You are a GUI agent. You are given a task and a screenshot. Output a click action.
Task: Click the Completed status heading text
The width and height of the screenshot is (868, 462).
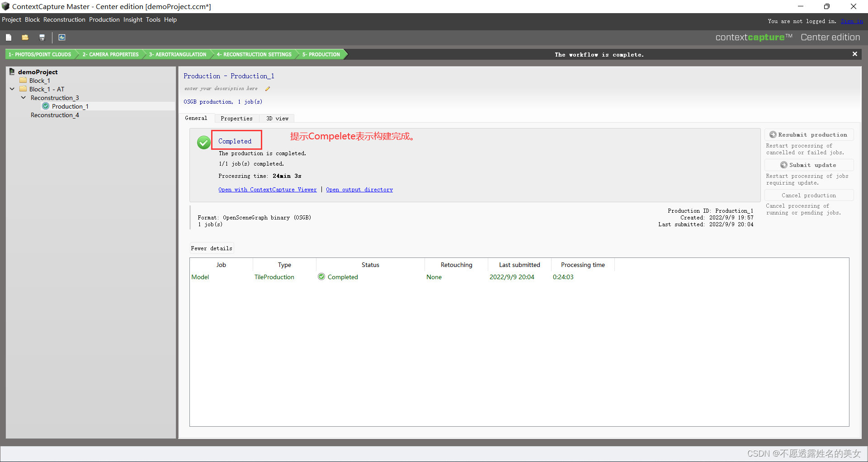[235, 141]
